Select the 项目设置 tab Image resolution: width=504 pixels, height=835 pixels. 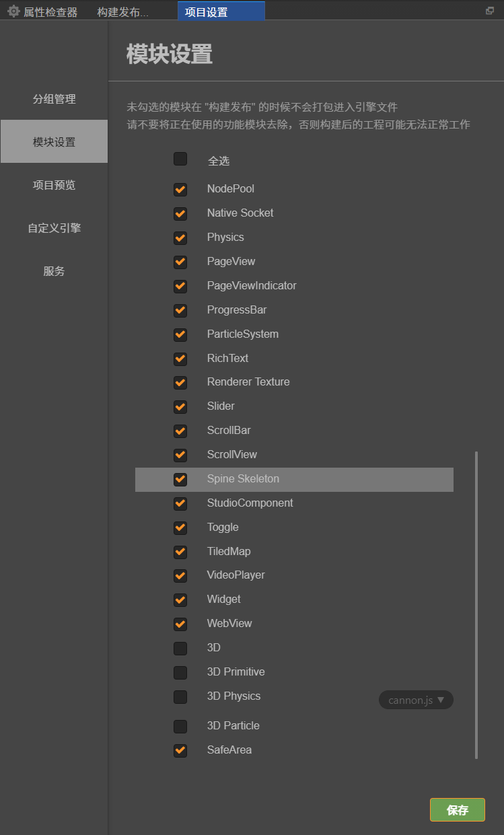[207, 12]
